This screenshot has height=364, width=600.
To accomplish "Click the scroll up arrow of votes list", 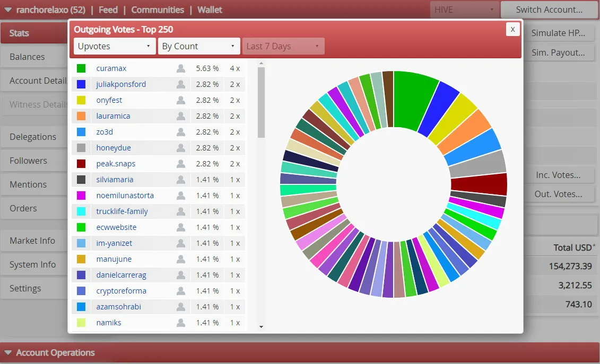I will [x=262, y=64].
